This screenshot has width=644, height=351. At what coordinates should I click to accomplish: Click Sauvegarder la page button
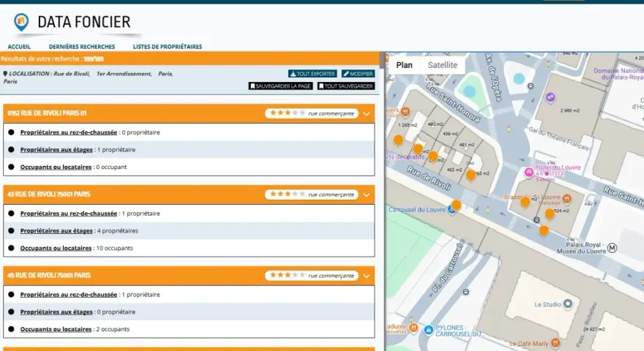tap(281, 86)
